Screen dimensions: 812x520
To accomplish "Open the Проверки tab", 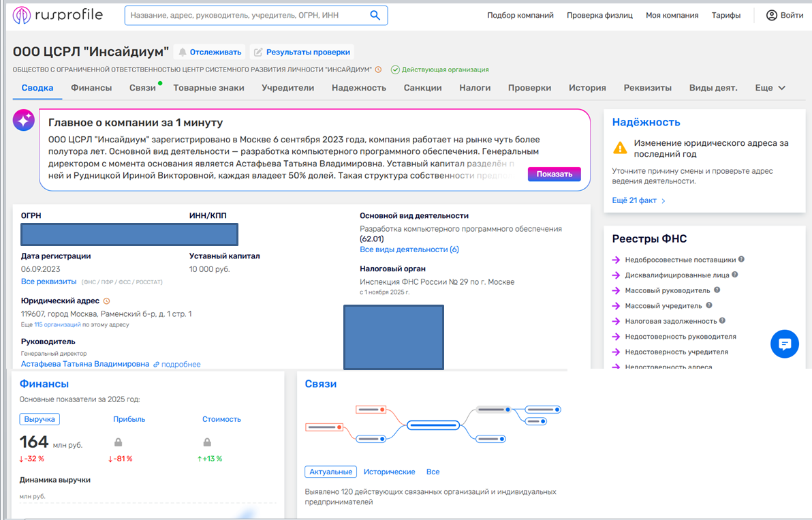I will point(529,88).
